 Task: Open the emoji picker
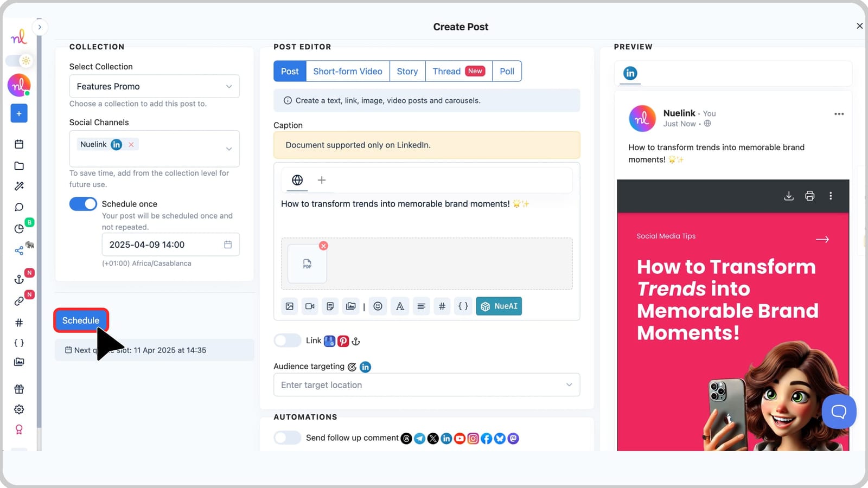click(x=378, y=306)
